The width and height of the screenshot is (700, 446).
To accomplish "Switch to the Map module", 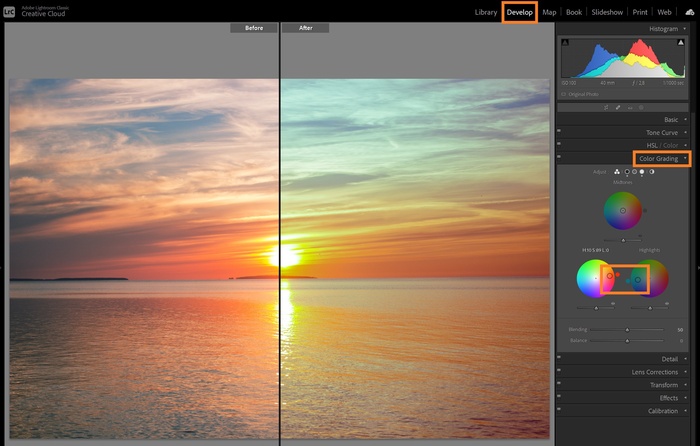I will click(x=549, y=13).
